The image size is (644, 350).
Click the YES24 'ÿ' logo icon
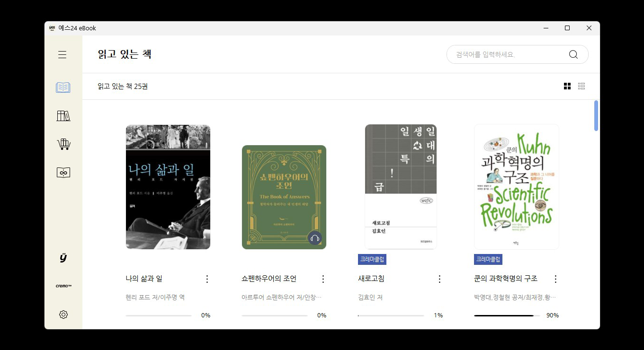coord(63,258)
